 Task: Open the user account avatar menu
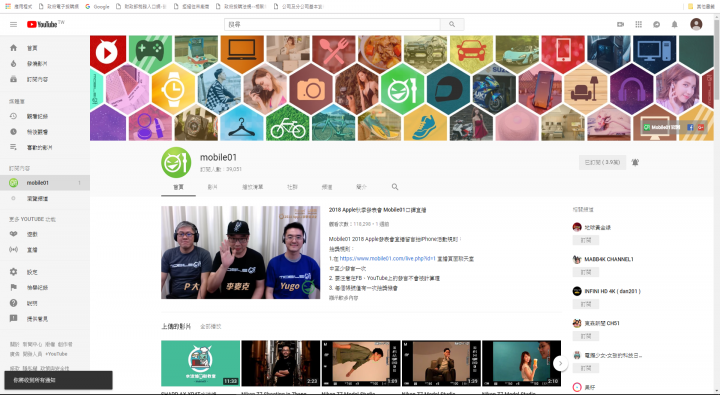click(x=696, y=24)
